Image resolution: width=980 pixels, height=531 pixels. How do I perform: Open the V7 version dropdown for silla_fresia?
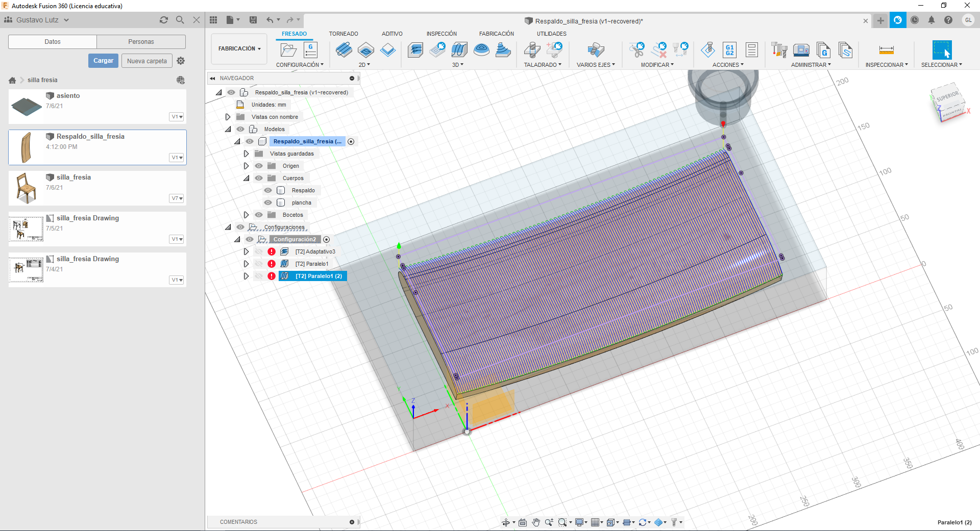[x=177, y=198]
